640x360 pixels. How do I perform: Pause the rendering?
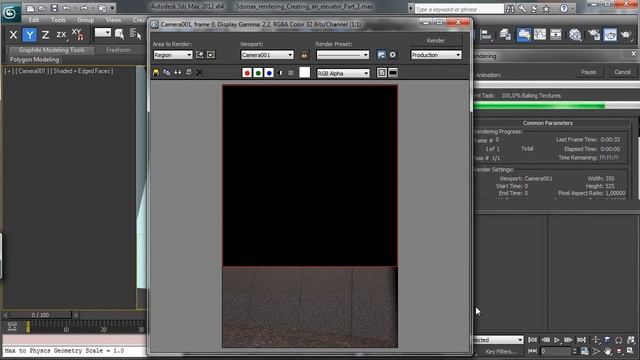coord(588,72)
